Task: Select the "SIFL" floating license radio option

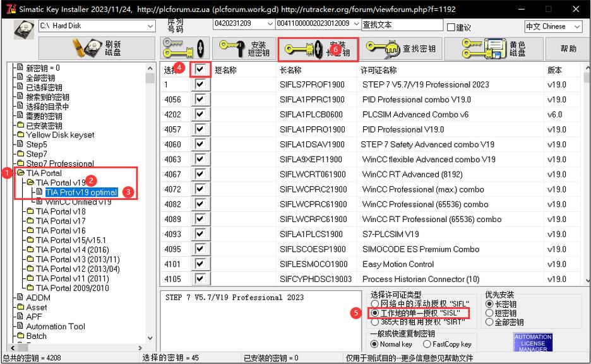Action: click(374, 304)
